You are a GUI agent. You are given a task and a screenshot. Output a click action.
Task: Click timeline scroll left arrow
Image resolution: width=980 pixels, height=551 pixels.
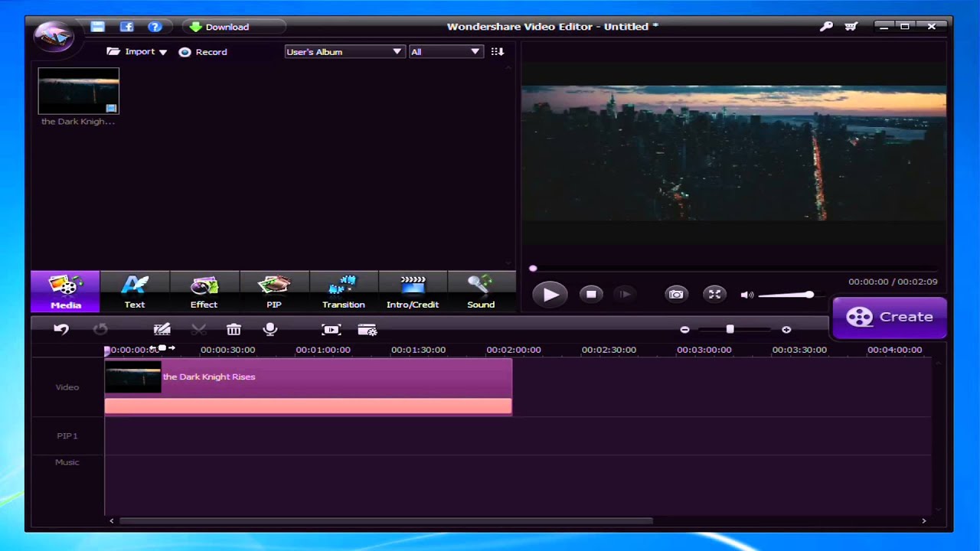112,521
